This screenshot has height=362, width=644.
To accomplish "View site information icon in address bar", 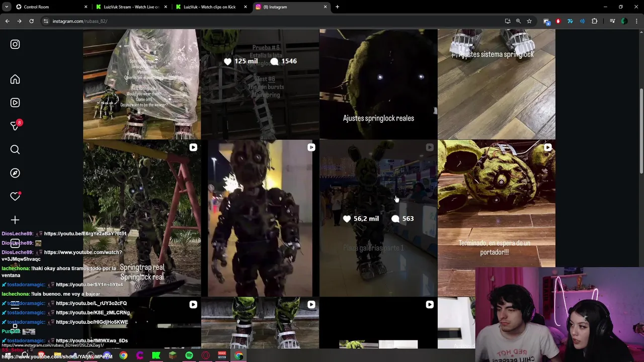I will coord(46,21).
